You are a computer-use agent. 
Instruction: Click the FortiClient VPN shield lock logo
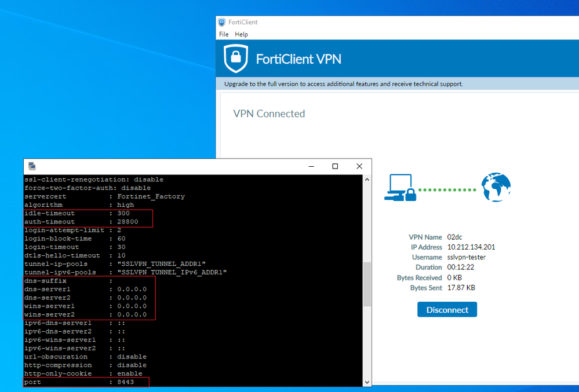pyautogui.click(x=236, y=58)
